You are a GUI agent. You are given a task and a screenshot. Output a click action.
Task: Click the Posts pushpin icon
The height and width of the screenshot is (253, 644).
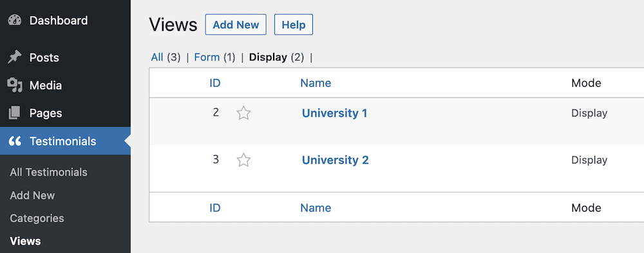coord(15,57)
